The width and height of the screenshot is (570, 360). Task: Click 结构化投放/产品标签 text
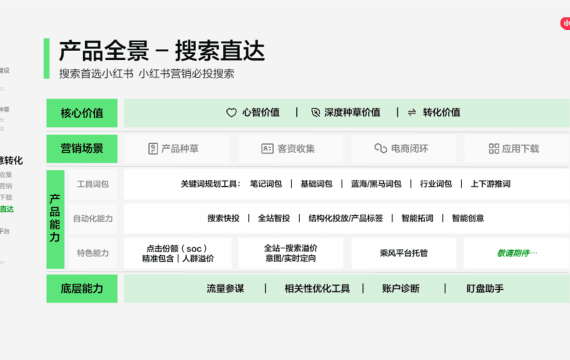pyautogui.click(x=346, y=218)
